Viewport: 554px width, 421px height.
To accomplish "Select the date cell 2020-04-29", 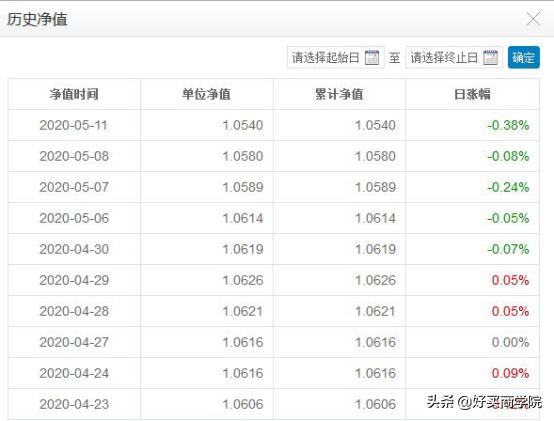I will pyautogui.click(x=74, y=280).
